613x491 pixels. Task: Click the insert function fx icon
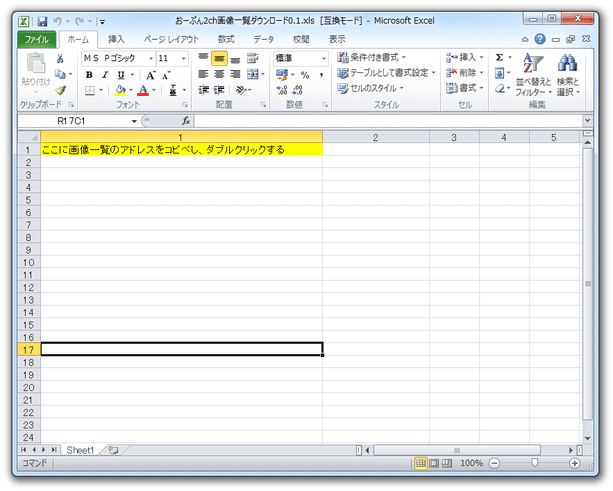click(186, 121)
